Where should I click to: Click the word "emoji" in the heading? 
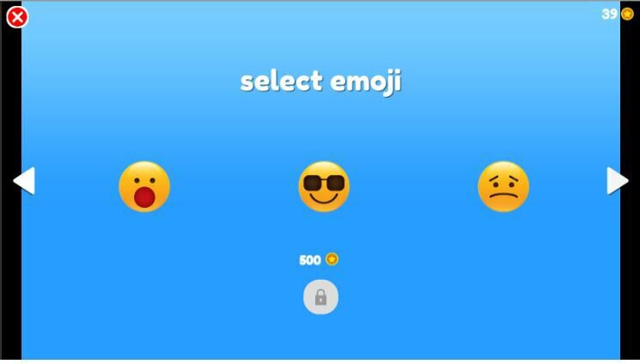[x=366, y=82]
